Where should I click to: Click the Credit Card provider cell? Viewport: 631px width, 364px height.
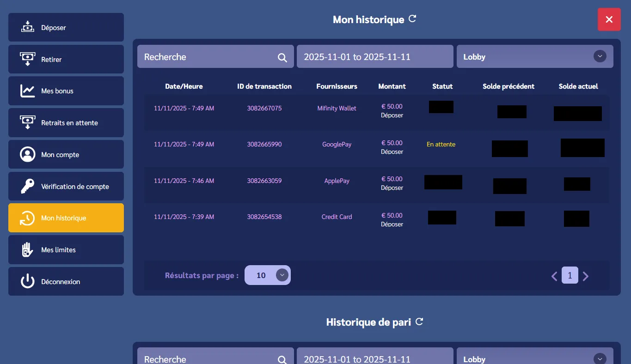coord(337,217)
